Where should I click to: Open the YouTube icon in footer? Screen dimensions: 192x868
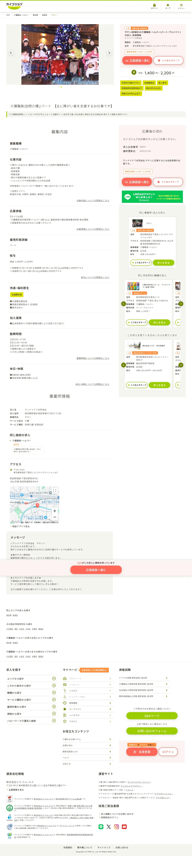tap(124, 827)
